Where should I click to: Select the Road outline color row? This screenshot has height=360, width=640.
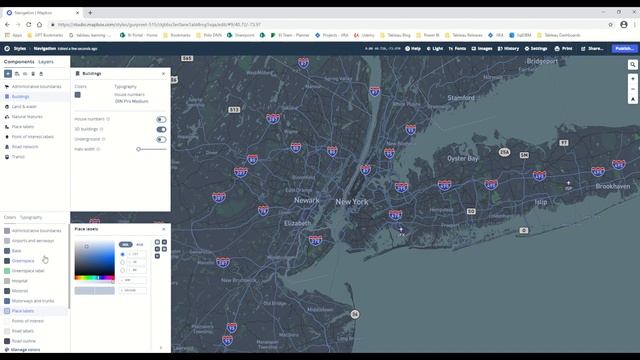pyautogui.click(x=35, y=341)
